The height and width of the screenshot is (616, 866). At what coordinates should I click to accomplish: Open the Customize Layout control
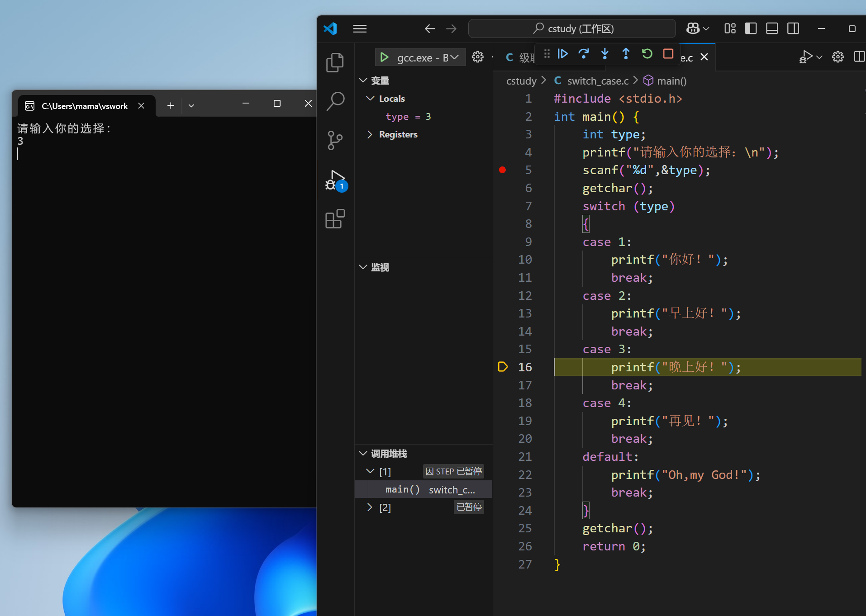[730, 28]
